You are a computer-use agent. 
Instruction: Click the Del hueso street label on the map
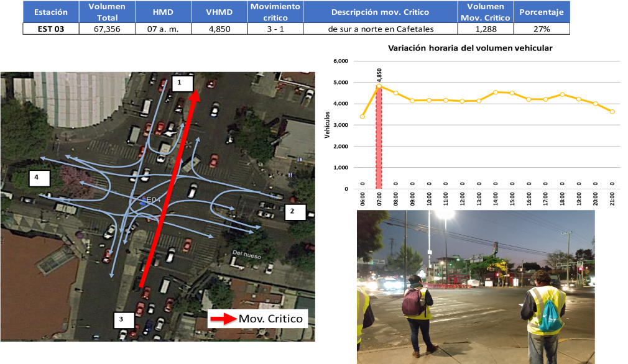(246, 253)
